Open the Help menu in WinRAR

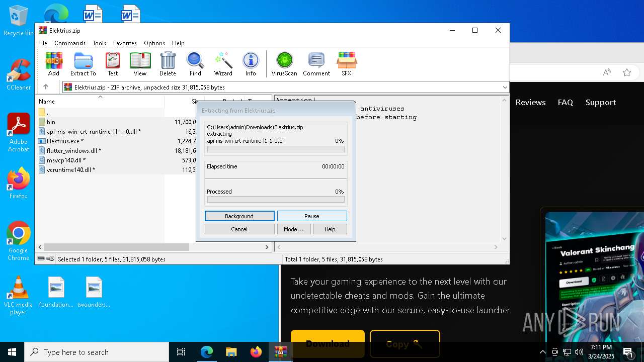(x=178, y=43)
